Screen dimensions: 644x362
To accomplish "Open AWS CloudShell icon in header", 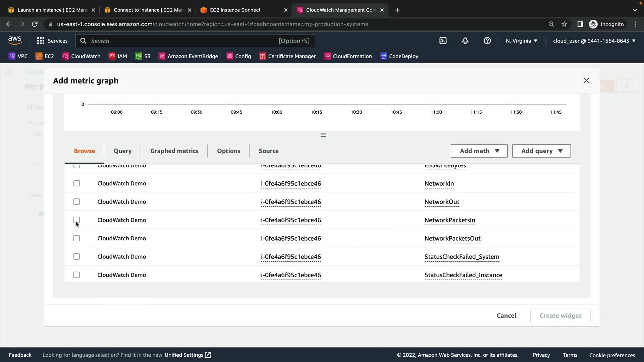I will [x=443, y=41].
